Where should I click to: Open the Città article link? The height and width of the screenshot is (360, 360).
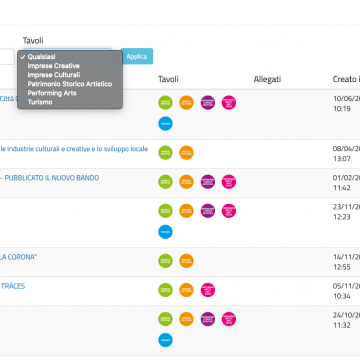click(8, 99)
